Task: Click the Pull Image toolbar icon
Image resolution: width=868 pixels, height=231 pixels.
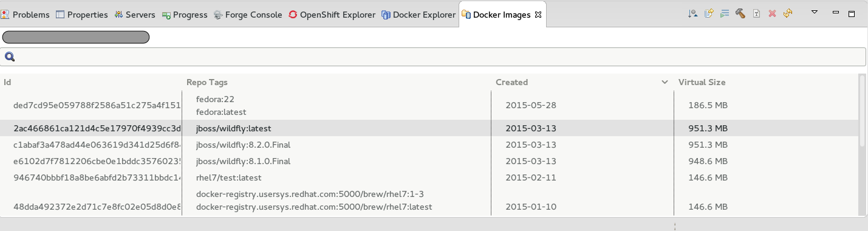Action: pos(692,14)
